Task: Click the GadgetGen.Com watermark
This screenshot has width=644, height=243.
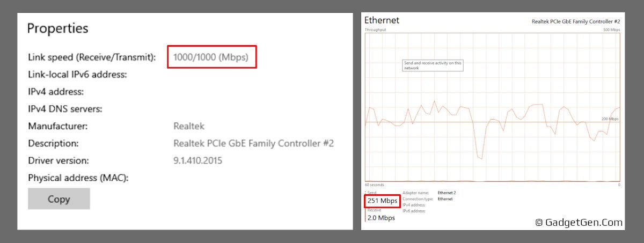Action: point(579,222)
